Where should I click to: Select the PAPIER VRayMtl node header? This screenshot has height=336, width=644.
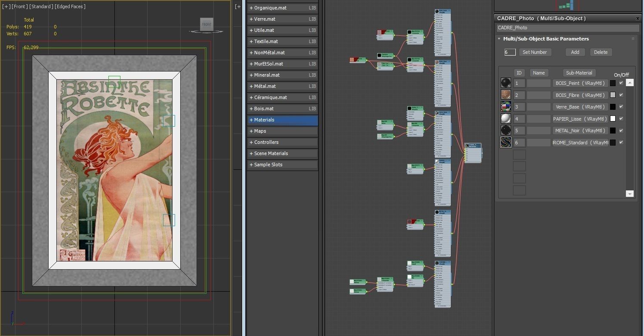(x=443, y=161)
